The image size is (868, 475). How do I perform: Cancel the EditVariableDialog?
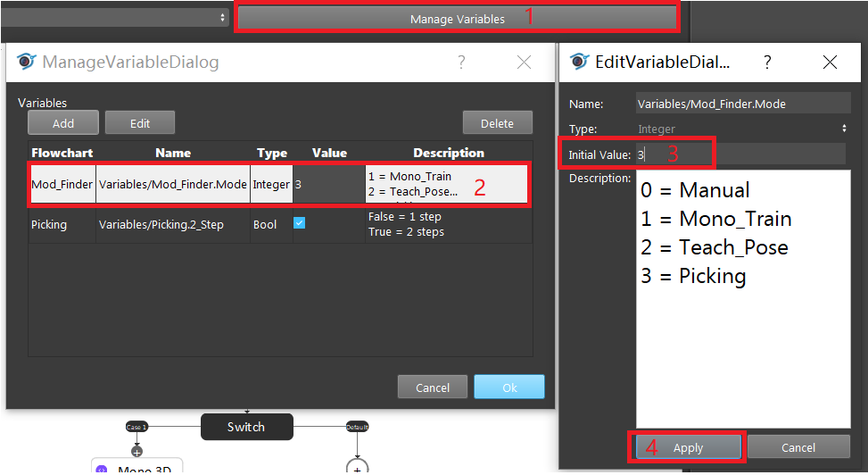[798, 447]
